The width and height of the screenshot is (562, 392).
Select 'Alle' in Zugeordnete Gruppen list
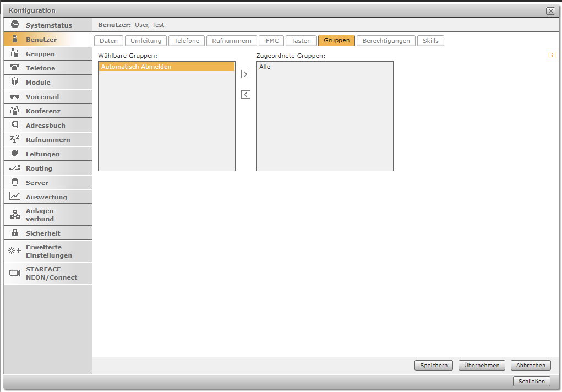click(x=265, y=67)
